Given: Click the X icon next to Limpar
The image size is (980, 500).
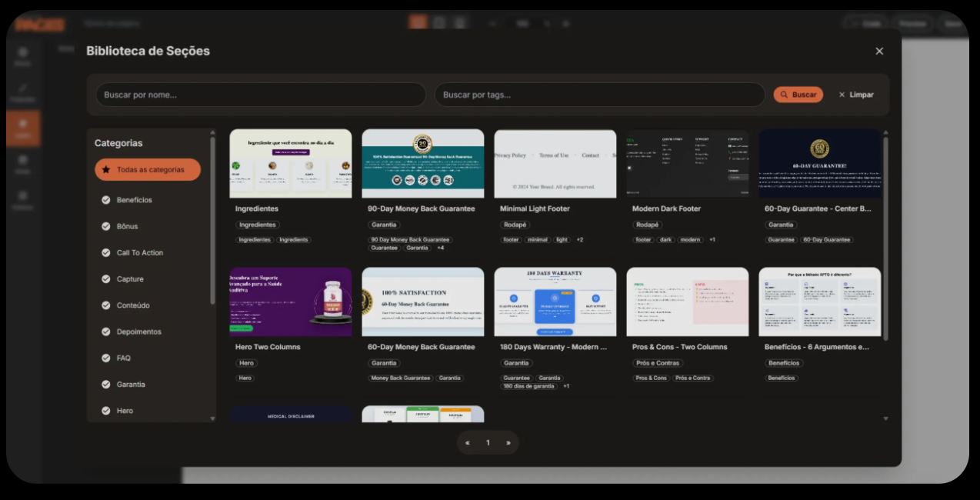Looking at the screenshot, I should [842, 95].
